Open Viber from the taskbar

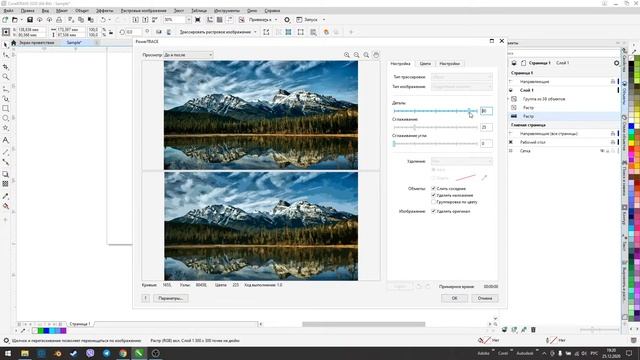(x=90, y=353)
